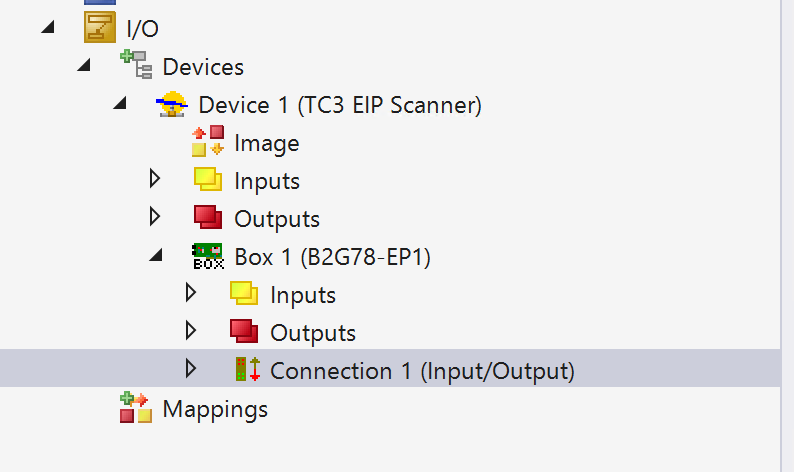Collapse Box 1 (B2G78-EP1) node
The height and width of the screenshot is (472, 794).
pos(156,257)
